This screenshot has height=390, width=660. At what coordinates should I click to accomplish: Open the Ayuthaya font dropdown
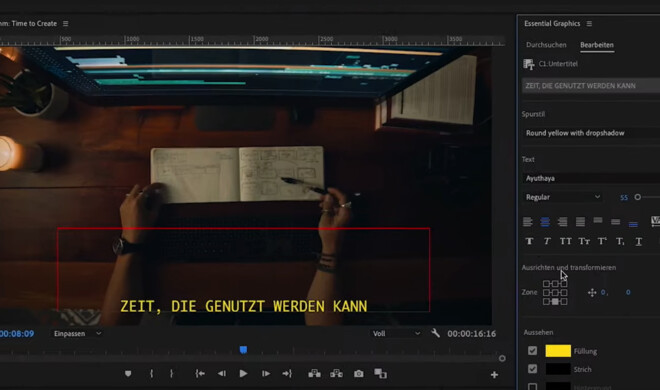click(591, 178)
